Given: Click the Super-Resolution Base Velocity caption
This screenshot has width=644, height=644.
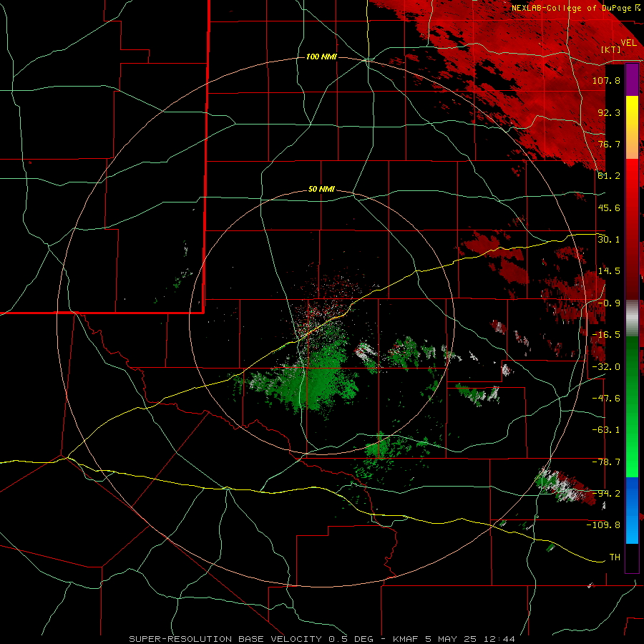Looking at the screenshot, I should (x=322, y=639).
